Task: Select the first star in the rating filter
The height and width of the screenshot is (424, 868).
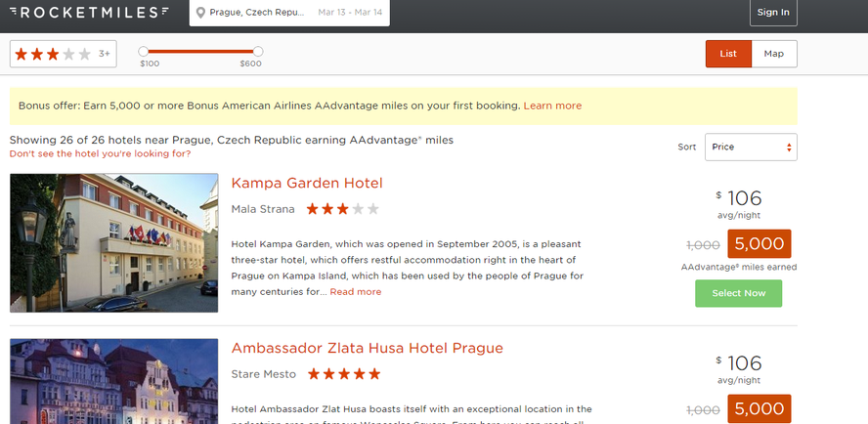Action: (x=22, y=55)
